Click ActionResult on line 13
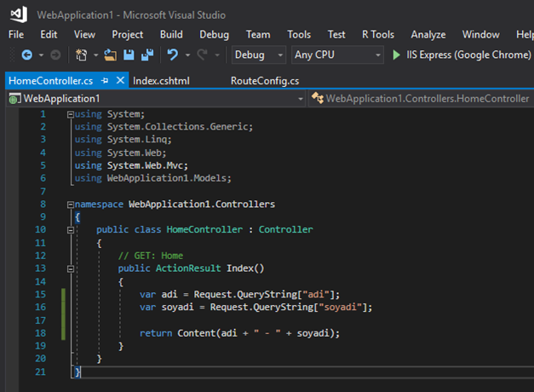 [188, 268]
